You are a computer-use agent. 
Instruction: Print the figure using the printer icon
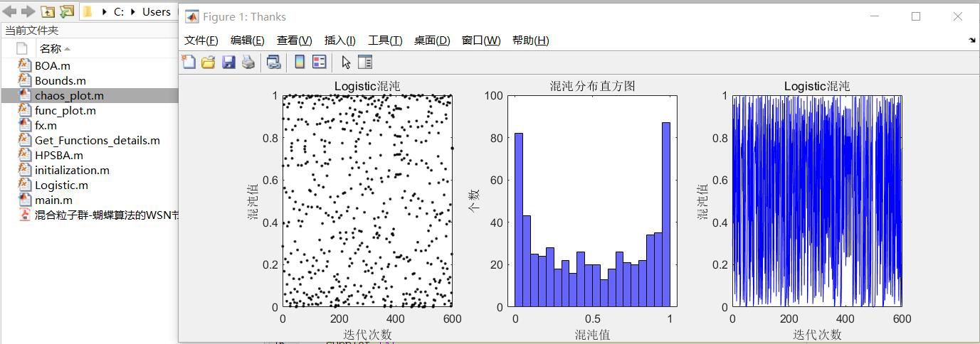tap(248, 62)
